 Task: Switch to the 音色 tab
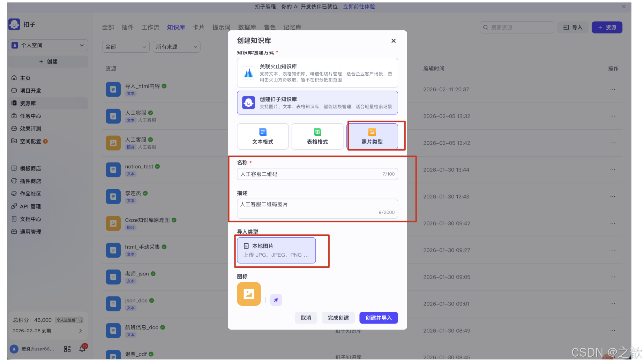coord(270,27)
